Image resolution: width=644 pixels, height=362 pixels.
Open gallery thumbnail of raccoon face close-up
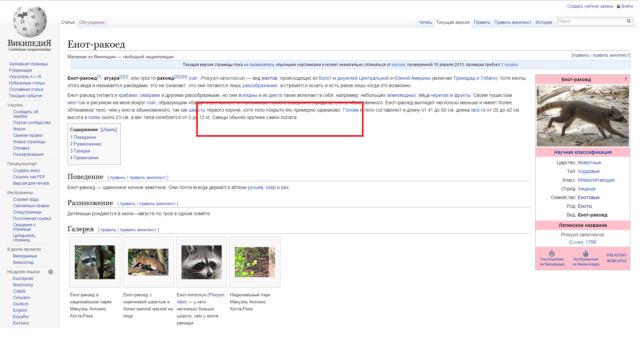tap(201, 262)
